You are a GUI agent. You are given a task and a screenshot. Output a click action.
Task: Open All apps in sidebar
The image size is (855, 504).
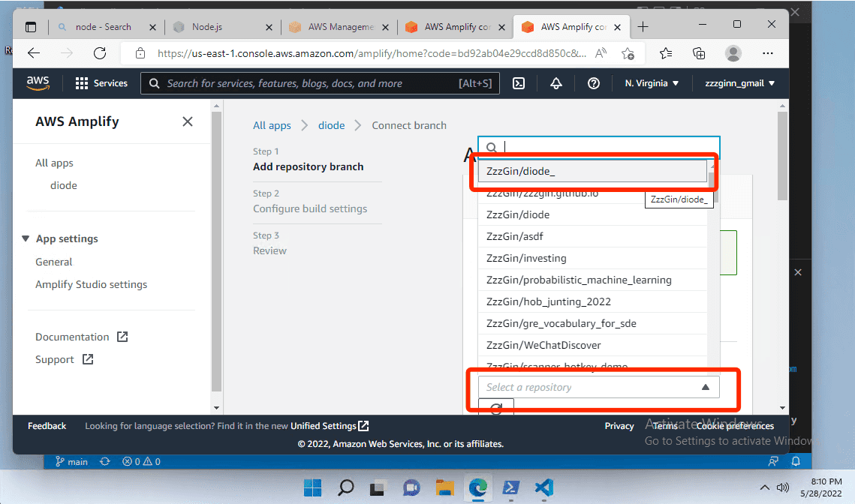pos(54,163)
